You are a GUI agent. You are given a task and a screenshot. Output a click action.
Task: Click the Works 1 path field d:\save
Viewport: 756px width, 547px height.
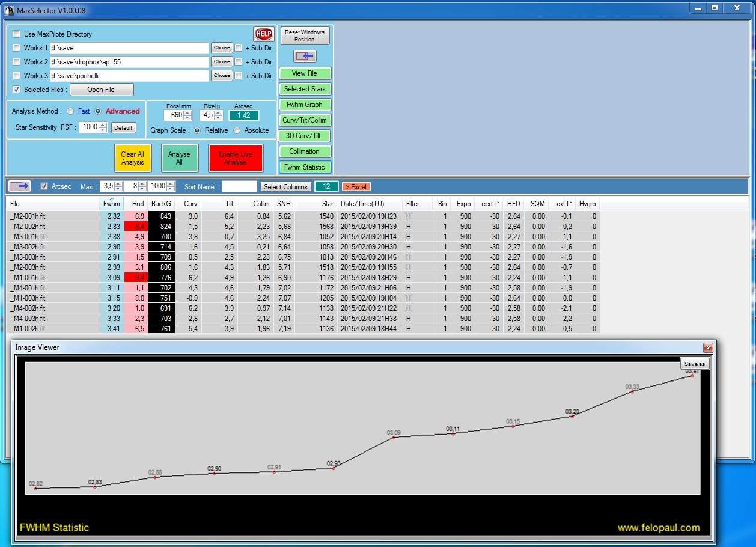[x=129, y=47]
